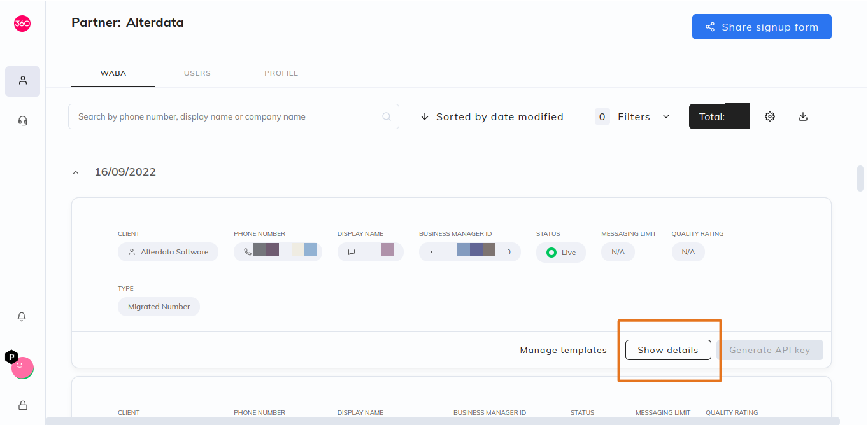Image resolution: width=868 pixels, height=425 pixels.
Task: Click the 360 logo icon
Action: click(22, 24)
